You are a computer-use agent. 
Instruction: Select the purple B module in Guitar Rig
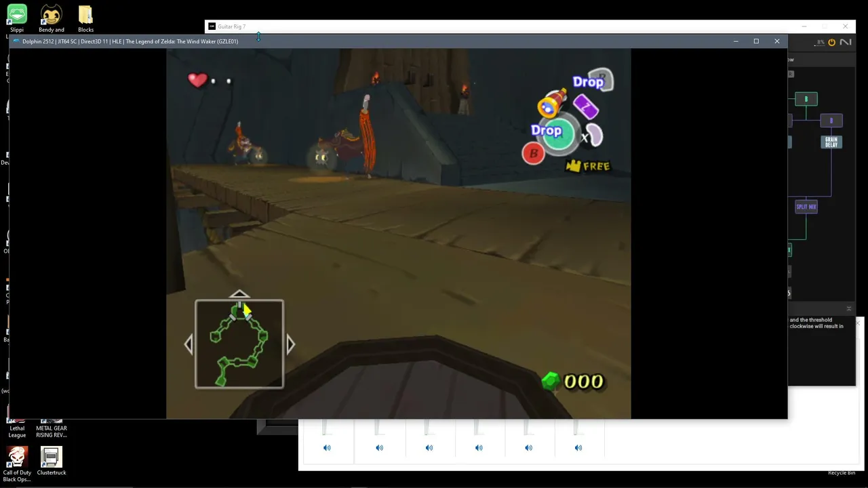click(831, 121)
